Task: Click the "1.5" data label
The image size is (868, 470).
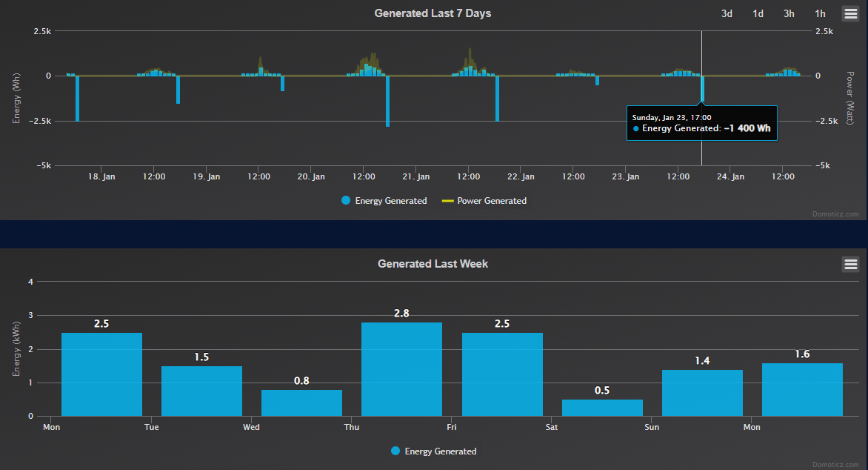Action: tap(201, 357)
